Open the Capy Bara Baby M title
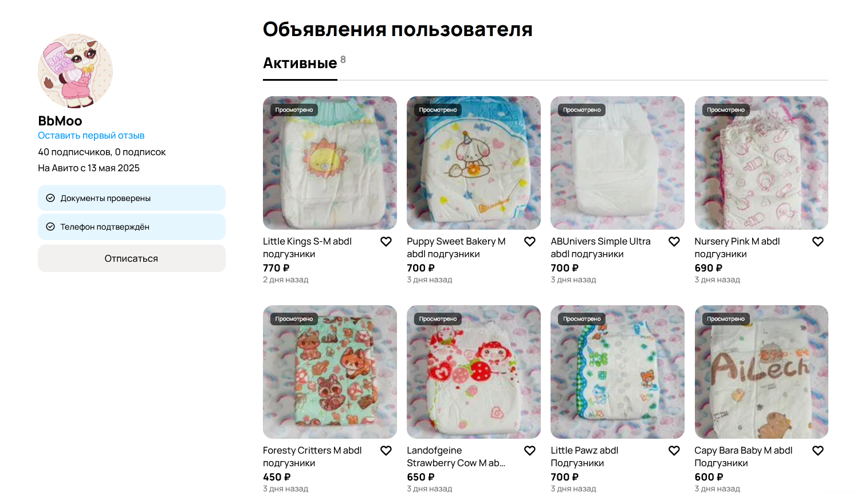 pos(744,456)
